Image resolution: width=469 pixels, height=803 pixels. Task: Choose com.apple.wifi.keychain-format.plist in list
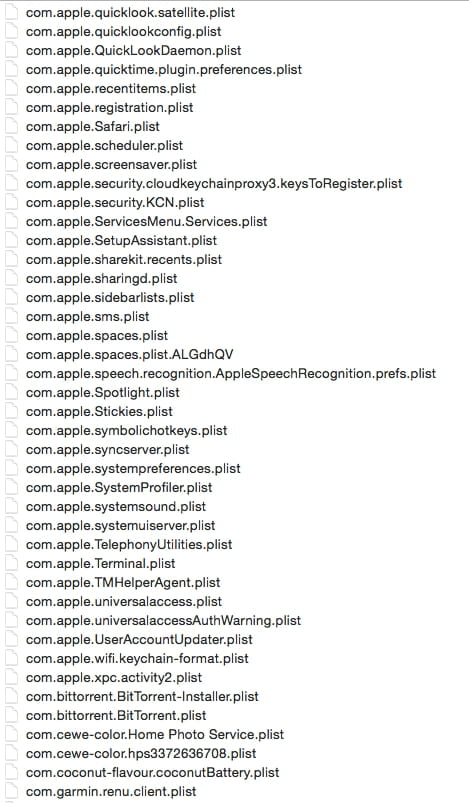tap(137, 658)
